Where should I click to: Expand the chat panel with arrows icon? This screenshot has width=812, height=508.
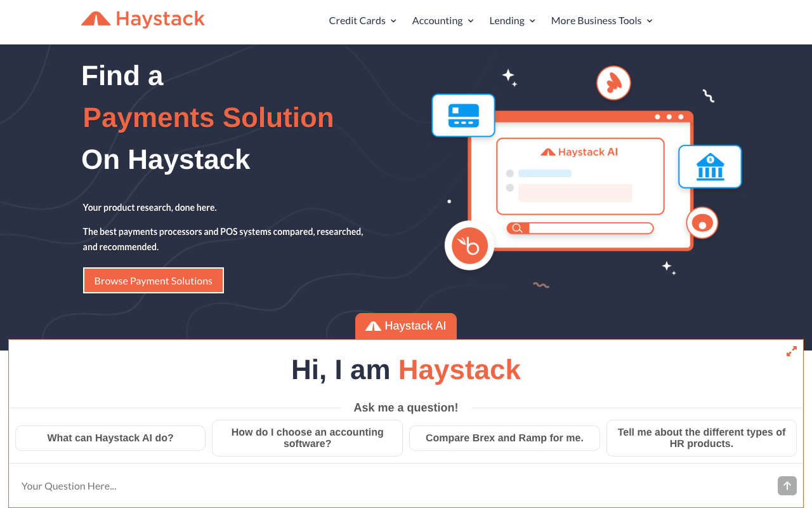pos(792,351)
